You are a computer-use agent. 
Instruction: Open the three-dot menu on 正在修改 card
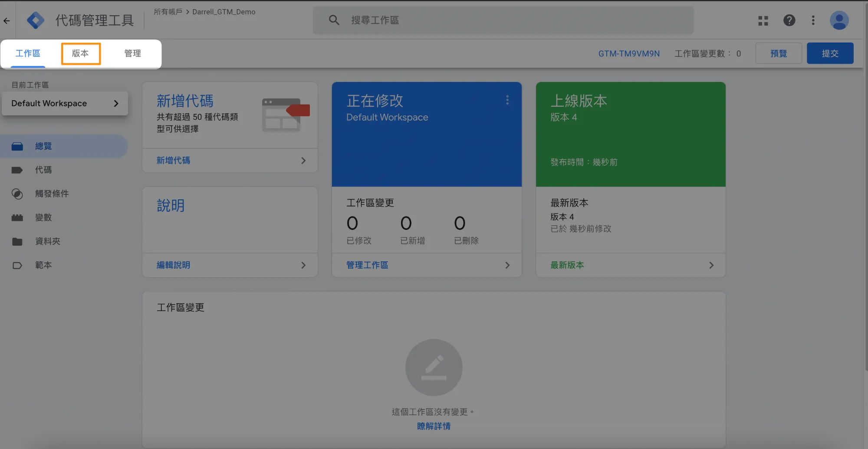point(507,100)
